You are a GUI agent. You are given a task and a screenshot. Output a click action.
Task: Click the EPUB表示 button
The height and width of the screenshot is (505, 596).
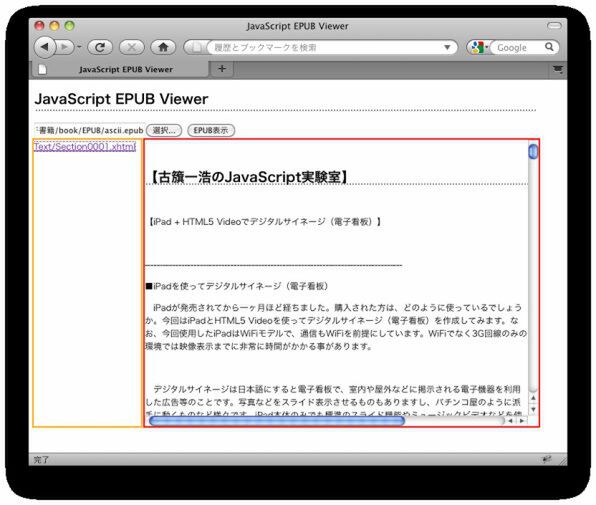pos(211,130)
